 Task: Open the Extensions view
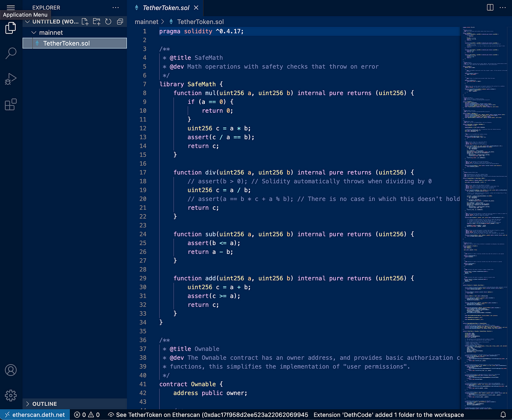click(x=11, y=105)
